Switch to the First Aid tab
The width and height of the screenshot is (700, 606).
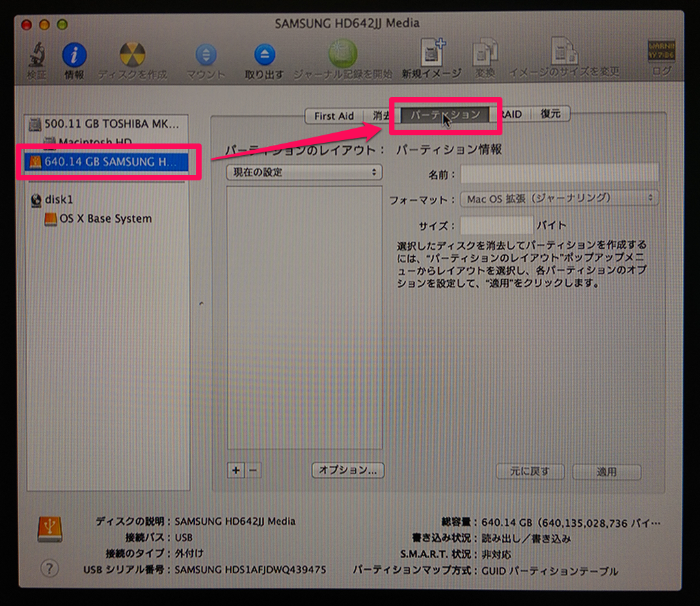334,115
